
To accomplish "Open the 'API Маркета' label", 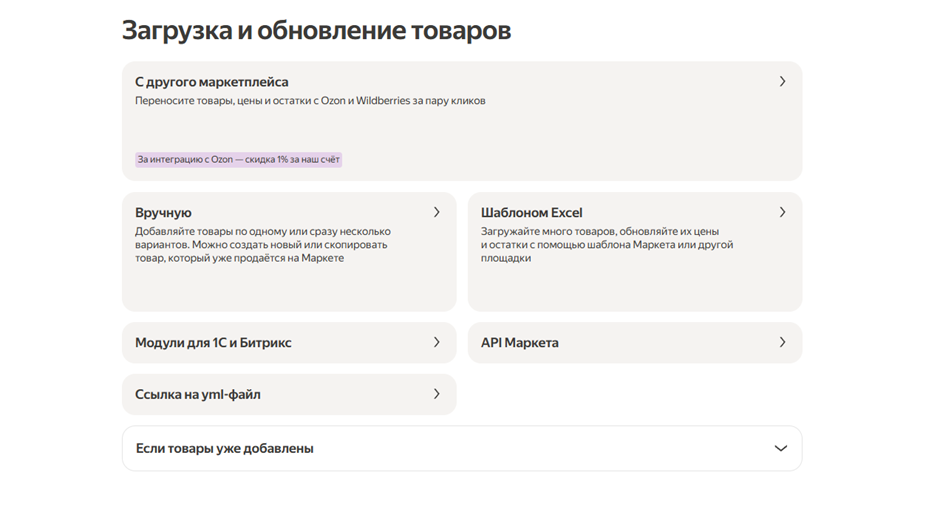I will (519, 343).
